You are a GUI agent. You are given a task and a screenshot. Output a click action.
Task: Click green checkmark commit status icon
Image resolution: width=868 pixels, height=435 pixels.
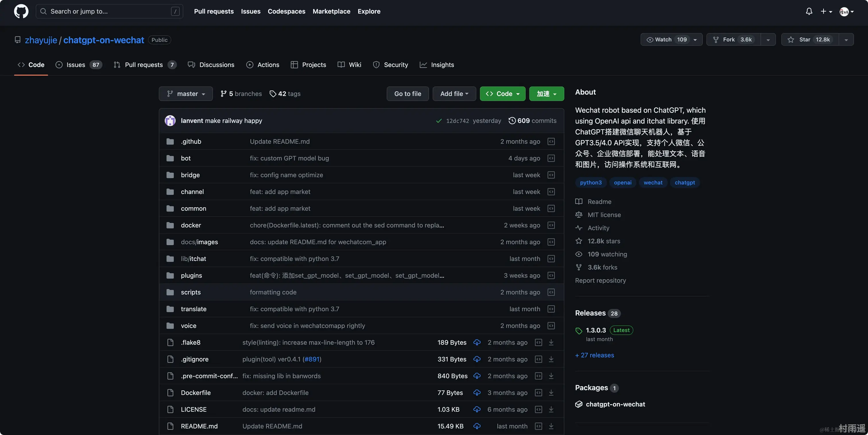tap(439, 121)
